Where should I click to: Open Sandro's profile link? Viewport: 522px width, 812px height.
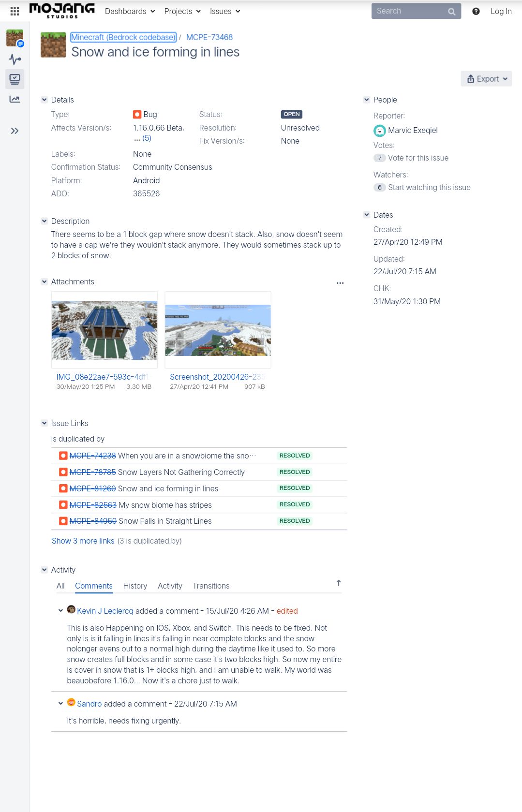point(89,704)
